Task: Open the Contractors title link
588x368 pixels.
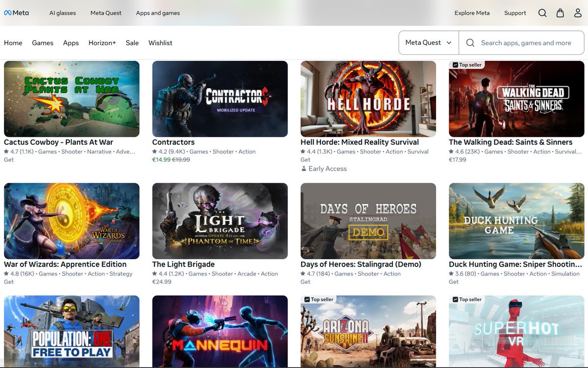Action: tap(173, 142)
